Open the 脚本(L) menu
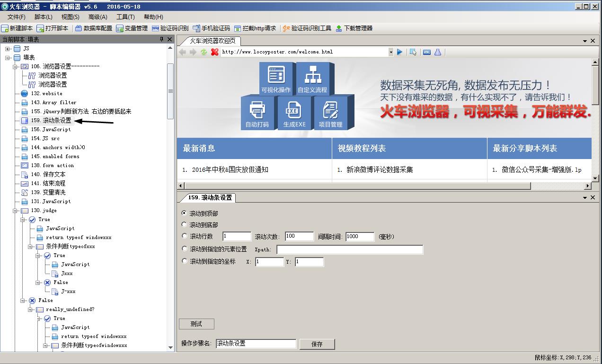Image resolution: width=602 pixels, height=364 pixels. tap(44, 17)
